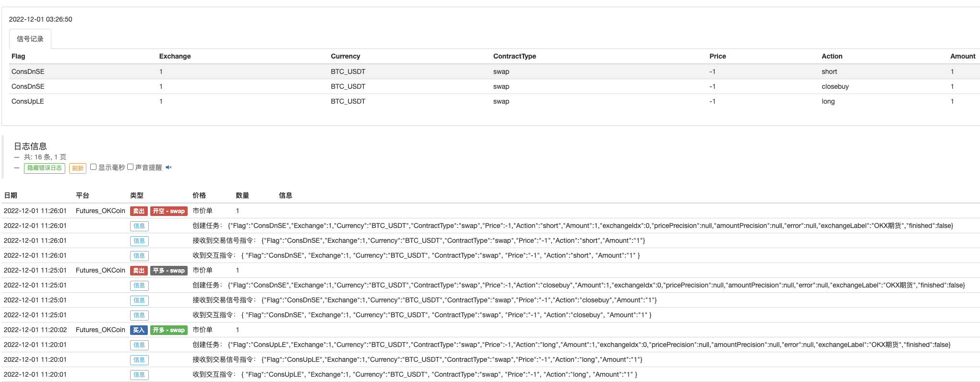980x382 pixels.
Task: Click the 开多 - swap badge
Action: [169, 330]
